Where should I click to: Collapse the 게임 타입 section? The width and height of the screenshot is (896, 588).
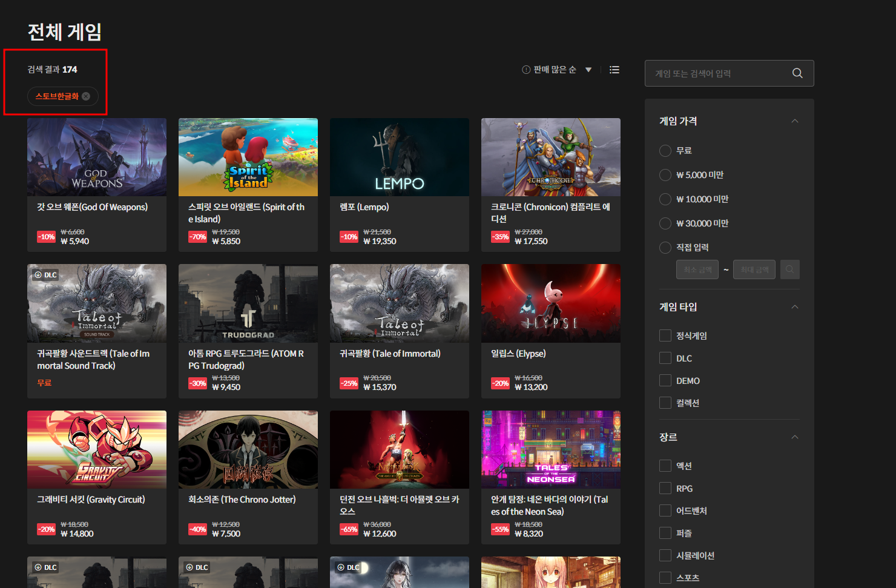tap(794, 307)
